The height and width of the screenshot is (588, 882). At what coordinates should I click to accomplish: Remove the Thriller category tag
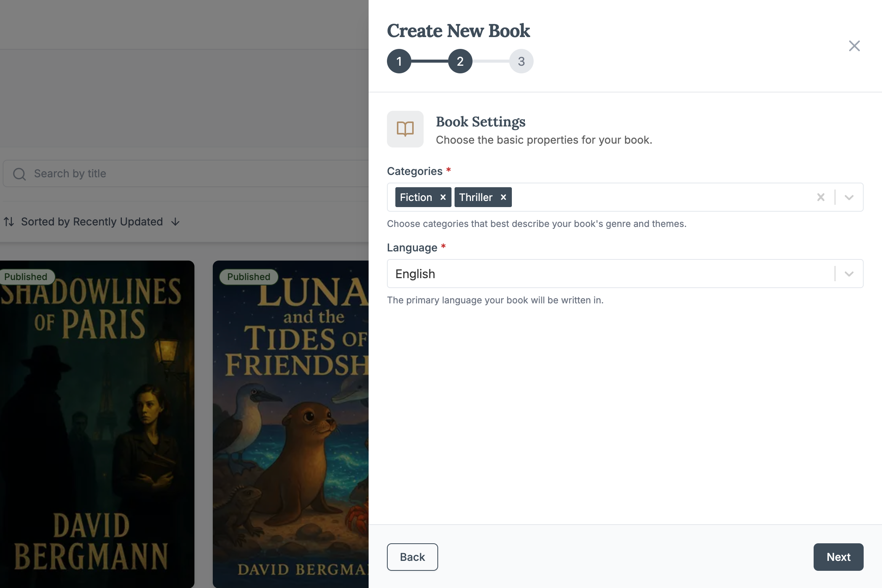(x=503, y=197)
